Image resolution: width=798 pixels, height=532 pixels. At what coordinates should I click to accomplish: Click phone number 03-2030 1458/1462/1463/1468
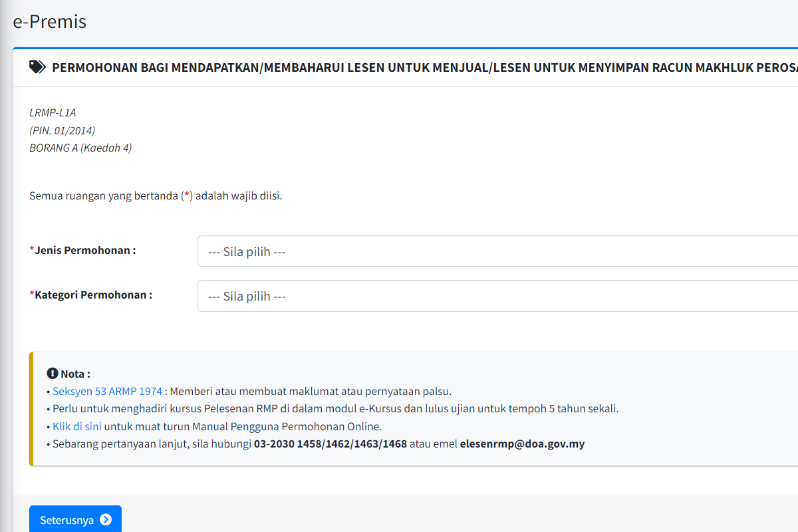coord(331,444)
